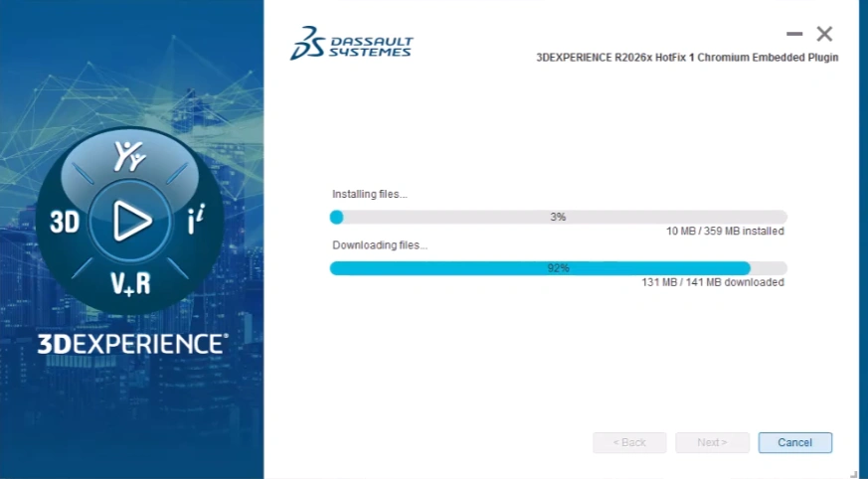The width and height of the screenshot is (868, 479).
Task: Close the installer window
Action: (824, 34)
